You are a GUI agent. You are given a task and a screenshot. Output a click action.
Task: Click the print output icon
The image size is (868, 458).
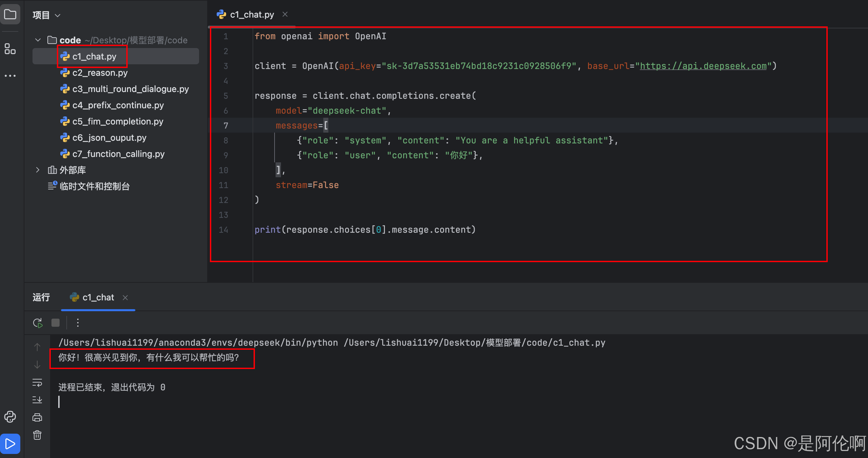click(x=37, y=417)
